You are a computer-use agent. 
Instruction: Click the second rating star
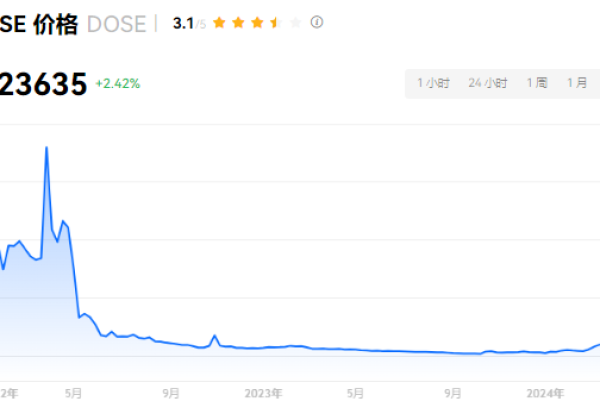tap(238, 23)
